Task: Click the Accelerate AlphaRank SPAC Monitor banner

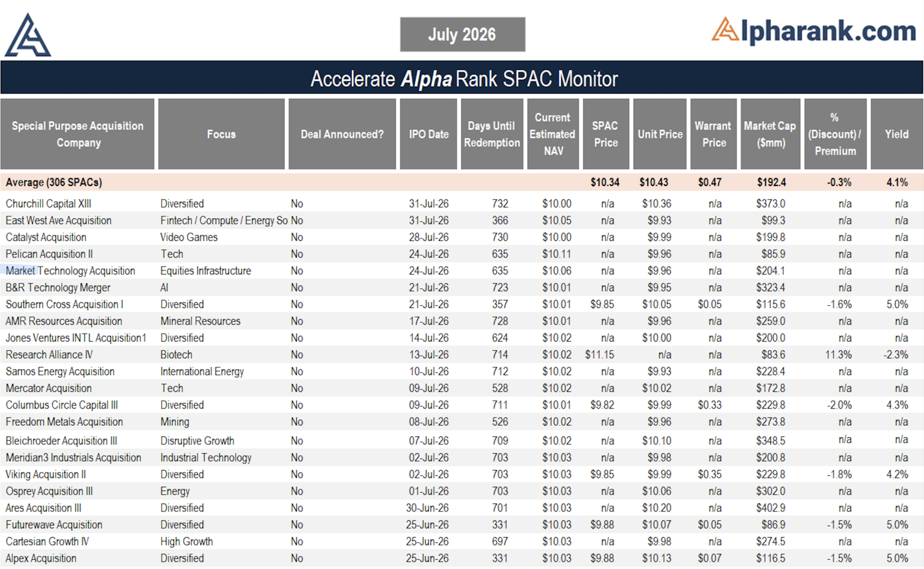Action: (x=462, y=78)
